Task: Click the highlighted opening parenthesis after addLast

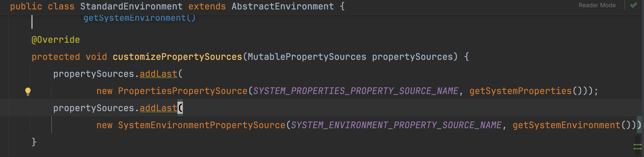Action: (180, 108)
